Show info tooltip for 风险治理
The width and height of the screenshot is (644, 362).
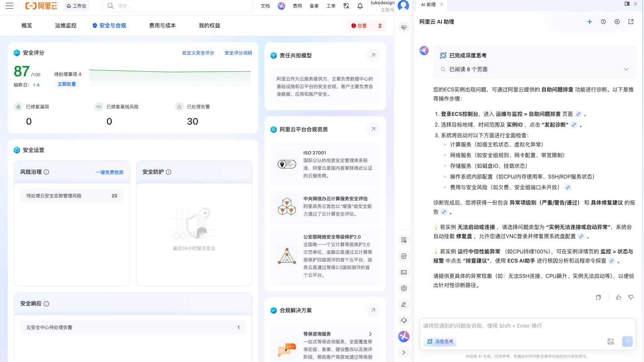coord(46,172)
